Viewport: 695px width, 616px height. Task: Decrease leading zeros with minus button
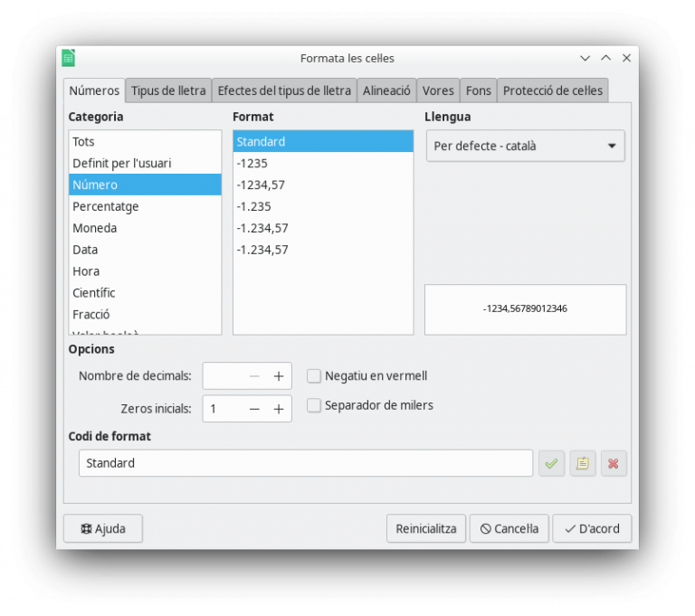[x=254, y=409]
